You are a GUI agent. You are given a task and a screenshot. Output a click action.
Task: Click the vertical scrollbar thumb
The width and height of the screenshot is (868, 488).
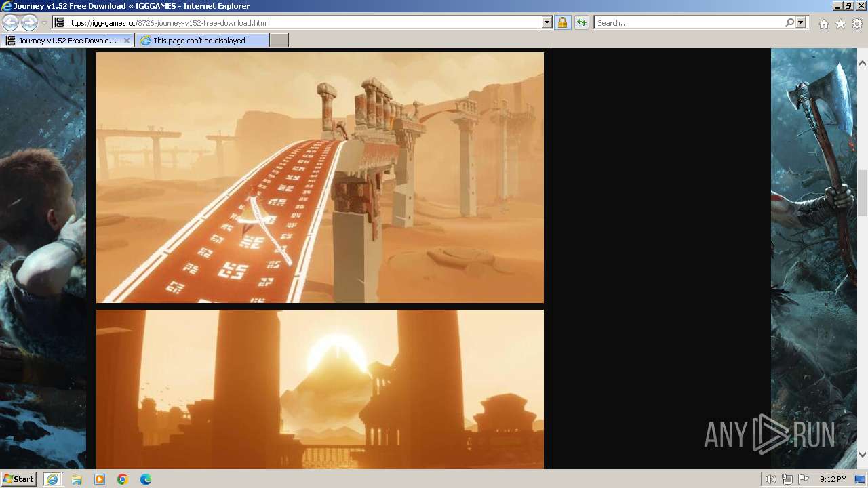pyautogui.click(x=863, y=193)
